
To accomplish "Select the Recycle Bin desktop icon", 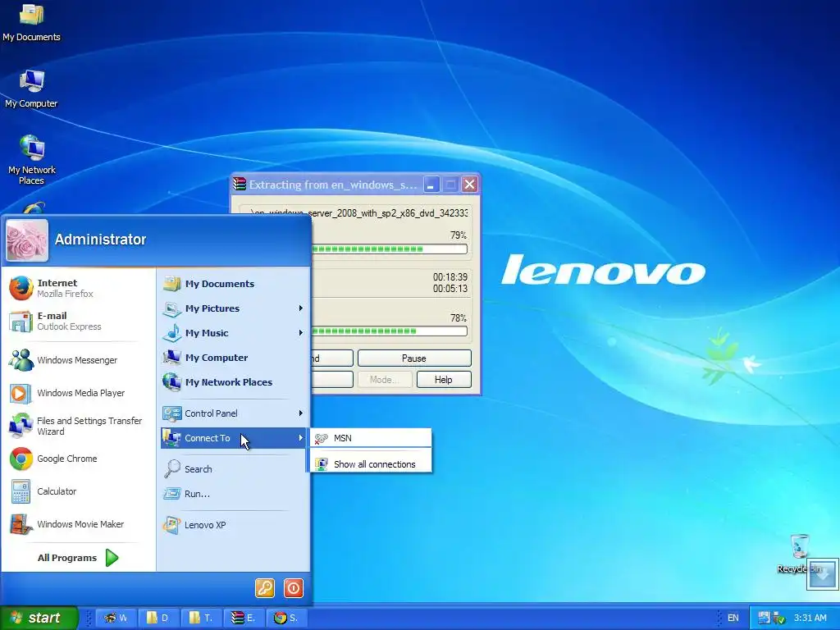I will (799, 554).
